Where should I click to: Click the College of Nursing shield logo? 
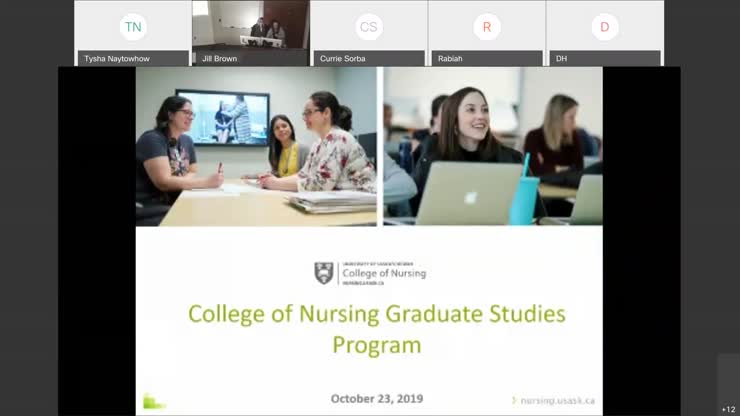pyautogui.click(x=324, y=273)
